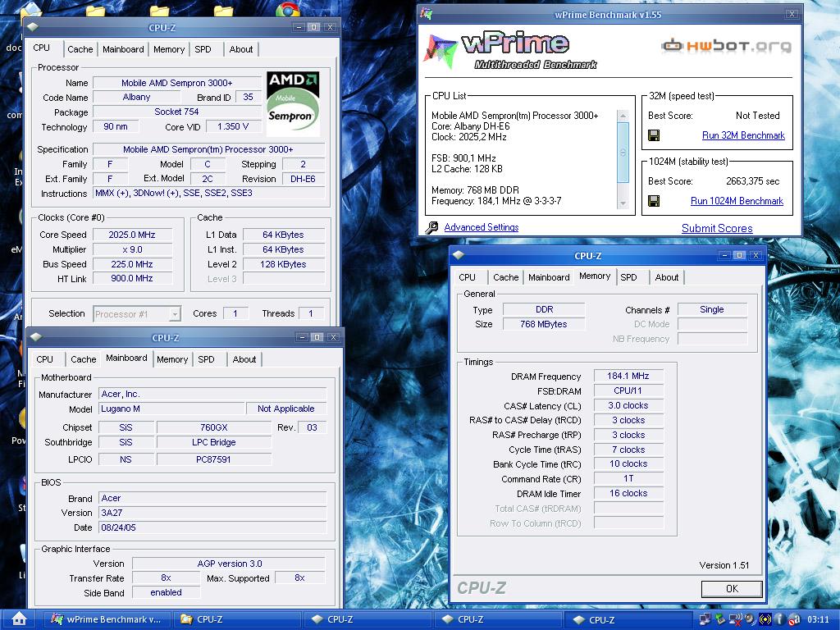Click the volume muted tray icon
840x630 pixels.
click(x=736, y=619)
